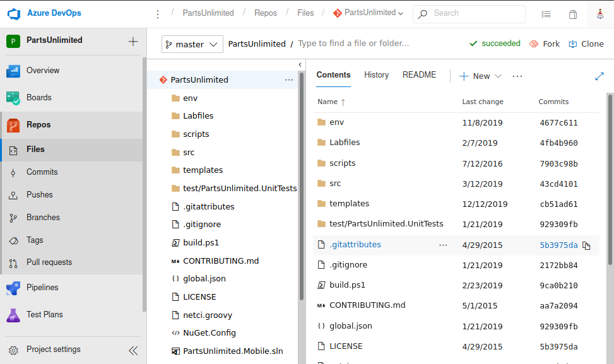Open the .gitattributes file in the contents list

pos(355,245)
